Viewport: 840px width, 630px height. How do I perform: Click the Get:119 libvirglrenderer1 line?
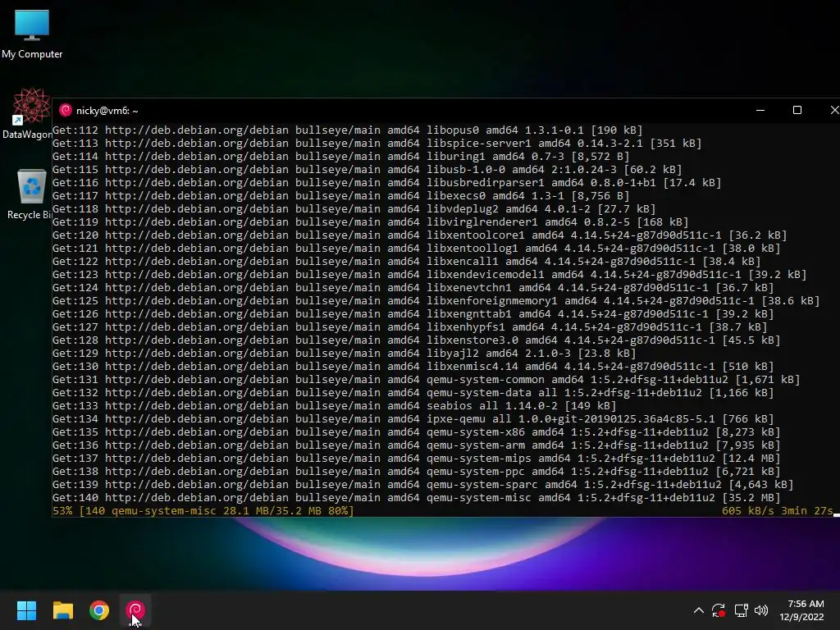[370, 221]
